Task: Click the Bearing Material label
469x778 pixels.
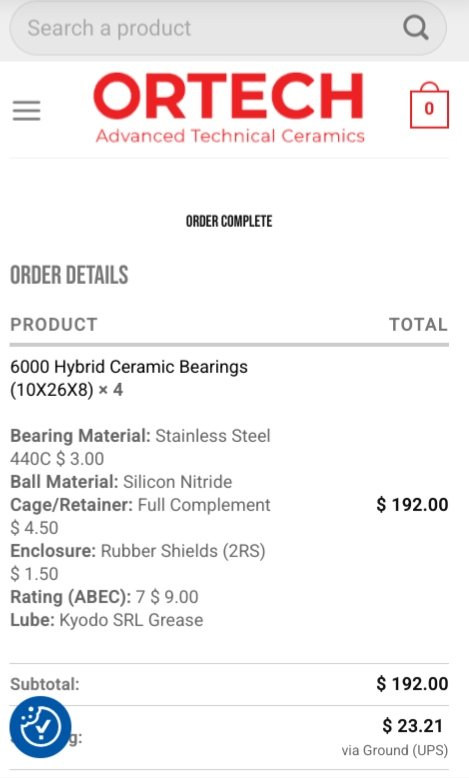Action: (x=80, y=436)
